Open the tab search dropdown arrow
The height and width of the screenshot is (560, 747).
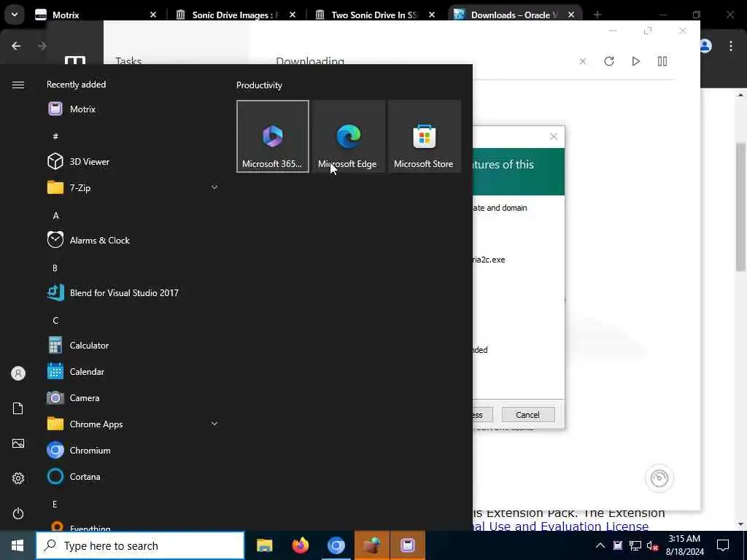[x=15, y=15]
